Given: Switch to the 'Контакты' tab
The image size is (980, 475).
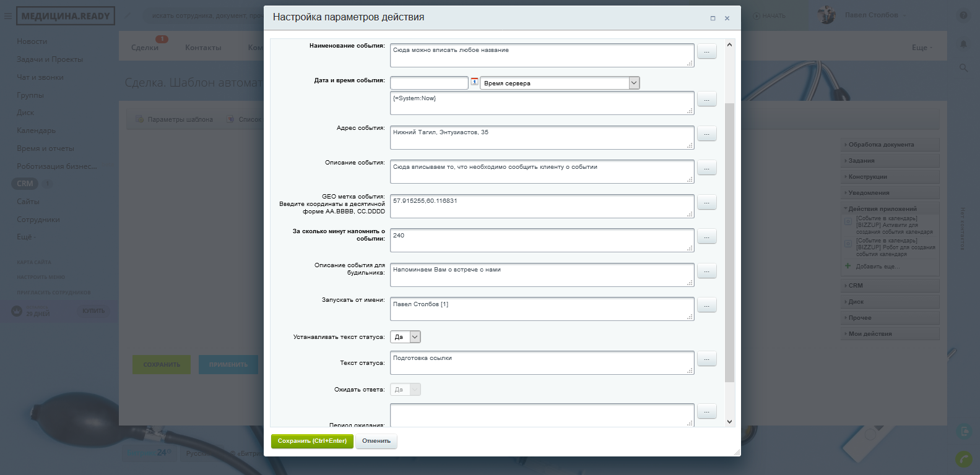Looking at the screenshot, I should click(x=203, y=48).
